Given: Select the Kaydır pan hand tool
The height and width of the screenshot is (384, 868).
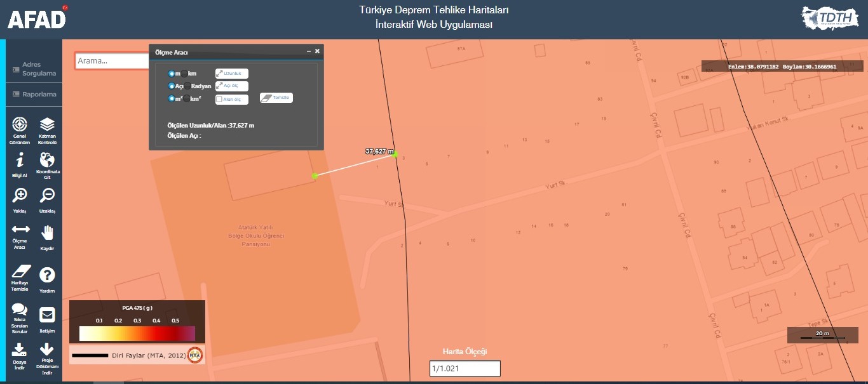Looking at the screenshot, I should tap(48, 237).
